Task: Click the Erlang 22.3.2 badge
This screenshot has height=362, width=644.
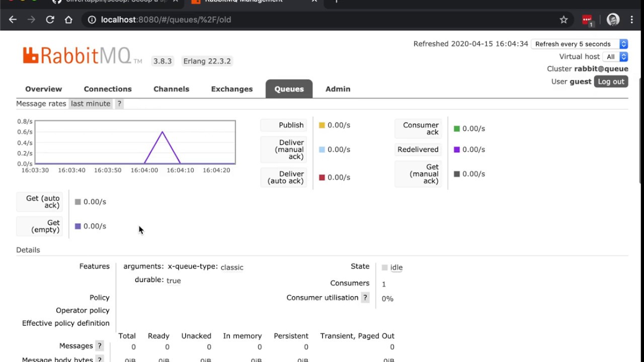Action: [x=207, y=61]
